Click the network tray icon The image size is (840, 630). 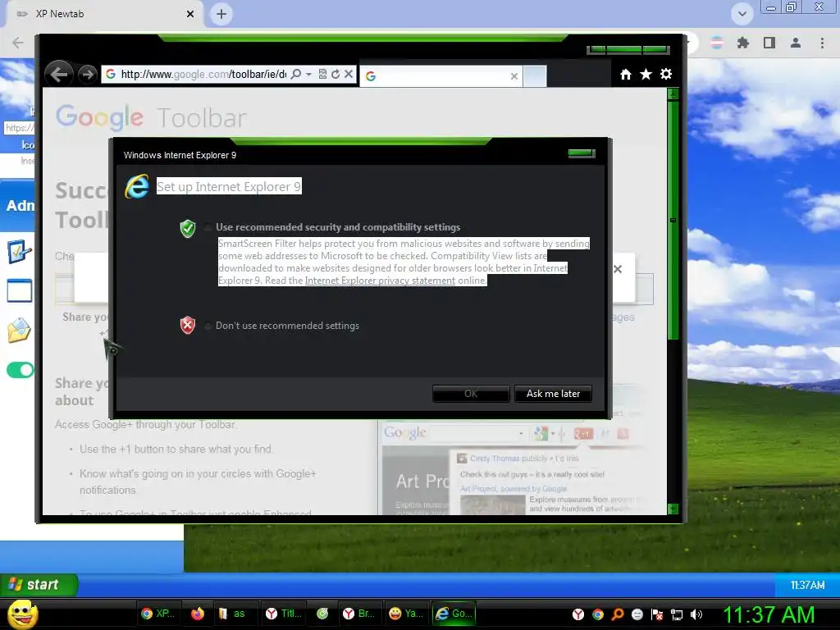pyautogui.click(x=677, y=614)
